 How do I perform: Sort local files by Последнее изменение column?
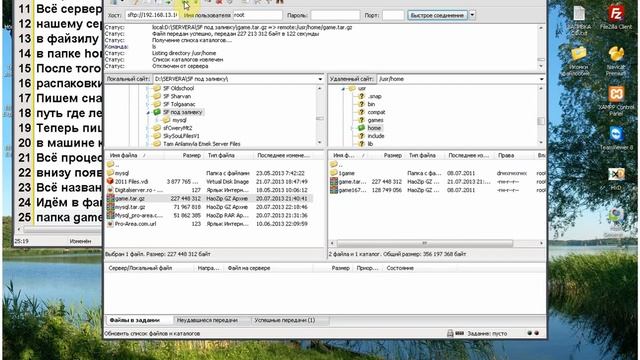pyautogui.click(x=283, y=156)
